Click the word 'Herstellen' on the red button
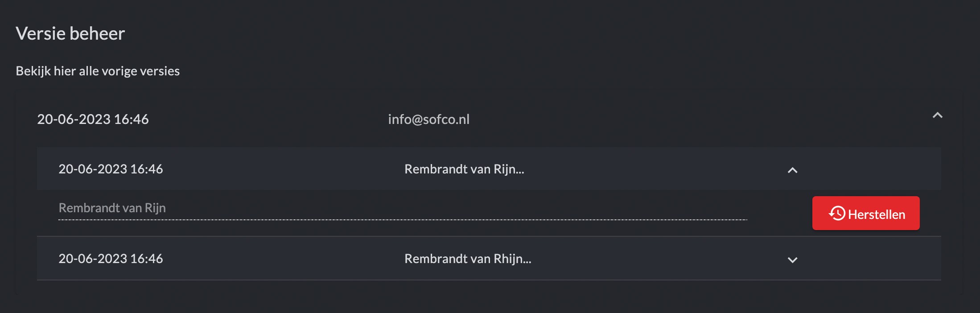The width and height of the screenshot is (980, 313). [876, 215]
